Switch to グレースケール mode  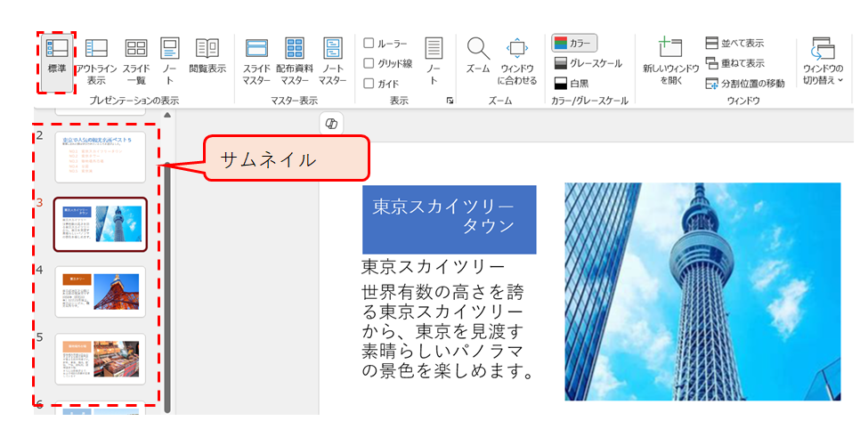point(588,63)
